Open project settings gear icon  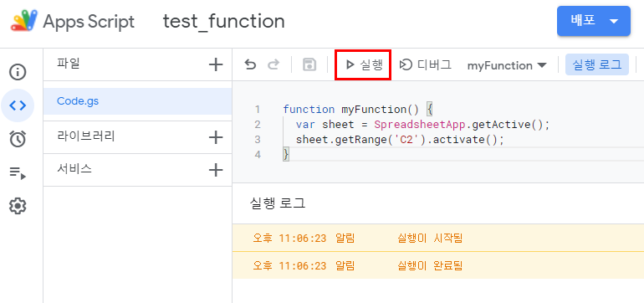point(18,206)
